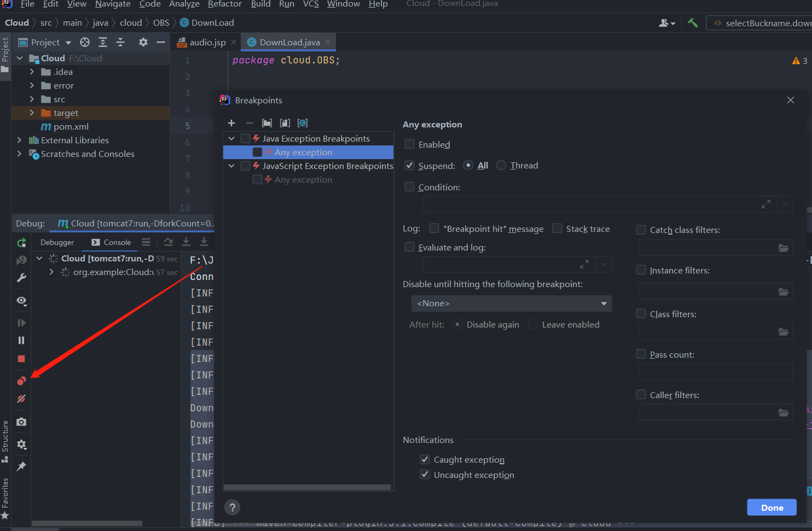The height and width of the screenshot is (531, 812).
Task: Resume program in debug toolbar
Action: (21, 323)
